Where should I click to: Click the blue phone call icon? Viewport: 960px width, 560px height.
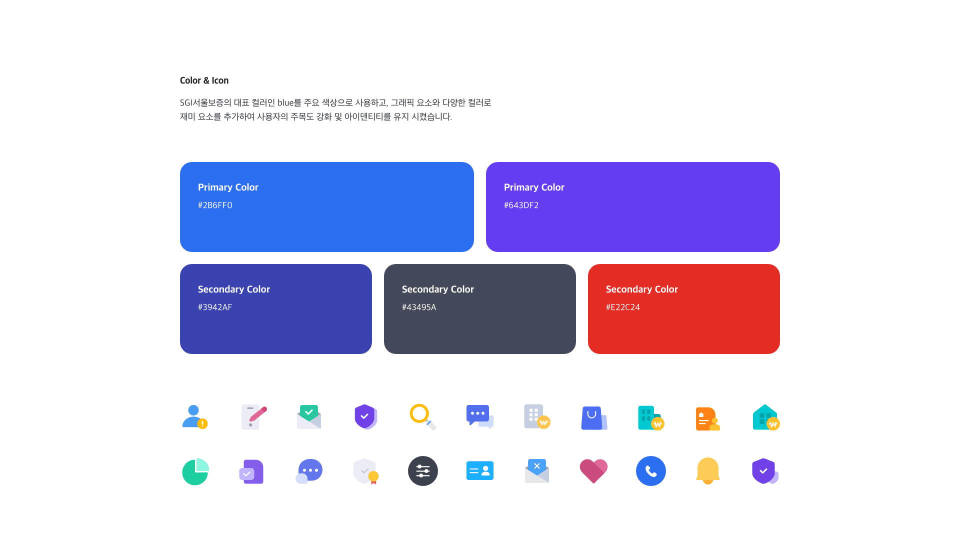(x=650, y=471)
